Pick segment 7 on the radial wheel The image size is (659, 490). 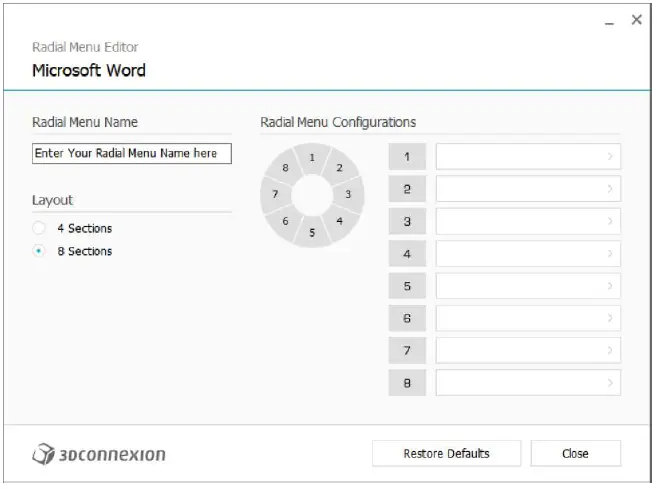[275, 194]
